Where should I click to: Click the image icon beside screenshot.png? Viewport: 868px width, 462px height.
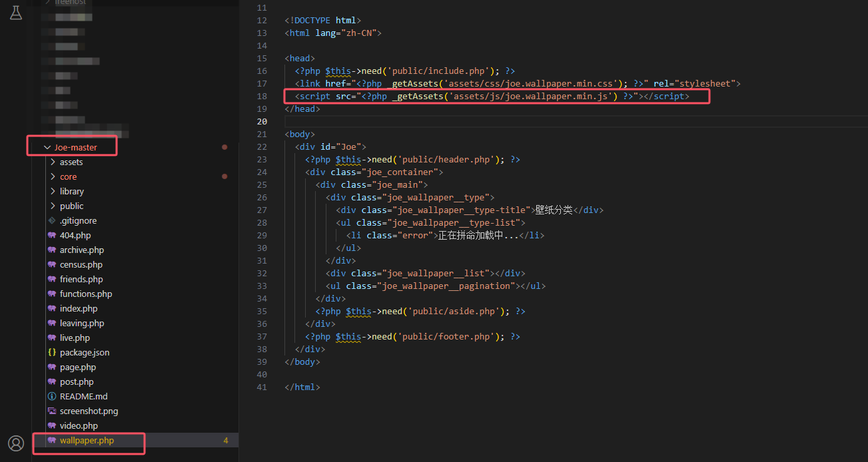pyautogui.click(x=52, y=411)
